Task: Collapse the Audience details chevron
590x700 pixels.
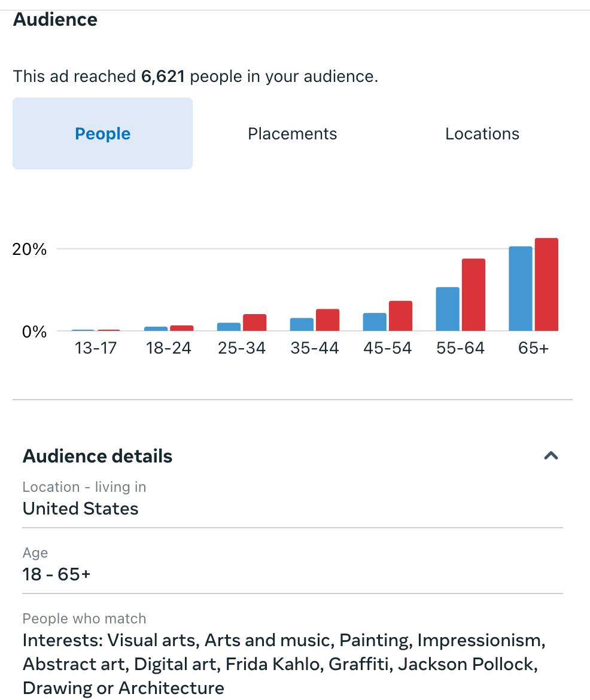Action: point(551,456)
